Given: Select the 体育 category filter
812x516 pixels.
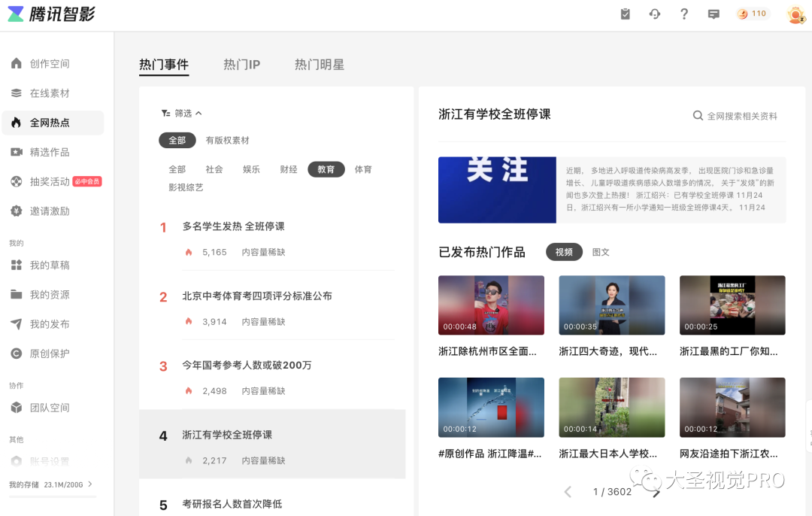Looking at the screenshot, I should pyautogui.click(x=363, y=169).
